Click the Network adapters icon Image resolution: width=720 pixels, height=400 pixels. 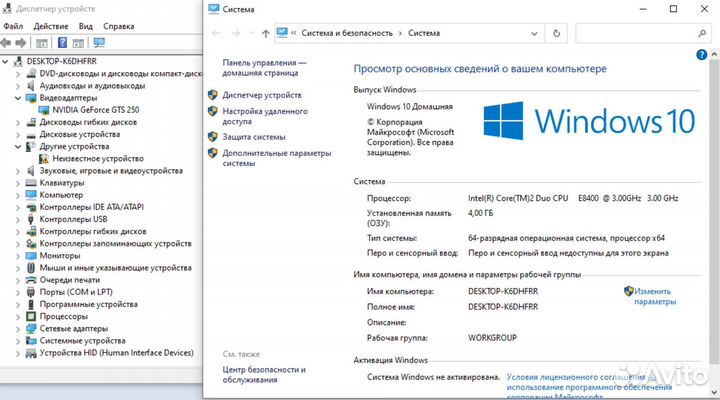pyautogui.click(x=31, y=329)
